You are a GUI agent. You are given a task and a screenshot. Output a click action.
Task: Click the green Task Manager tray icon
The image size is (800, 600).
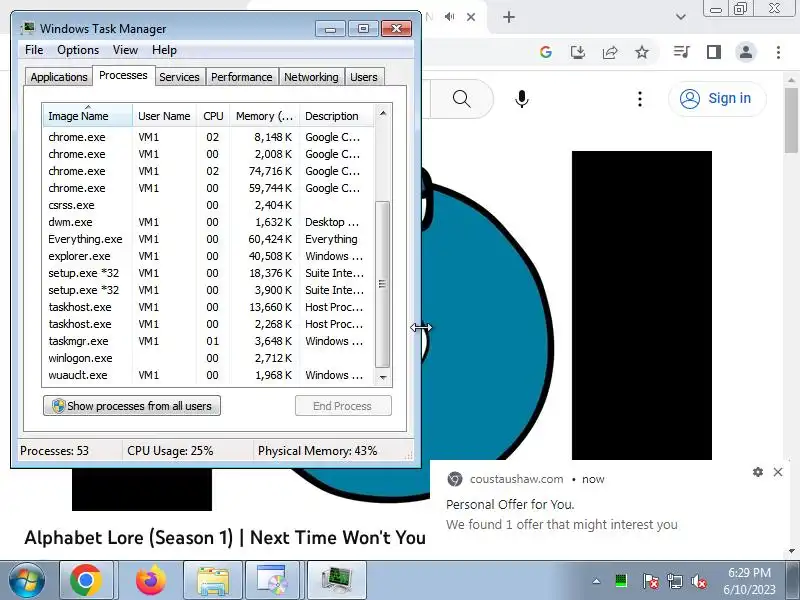click(621, 581)
